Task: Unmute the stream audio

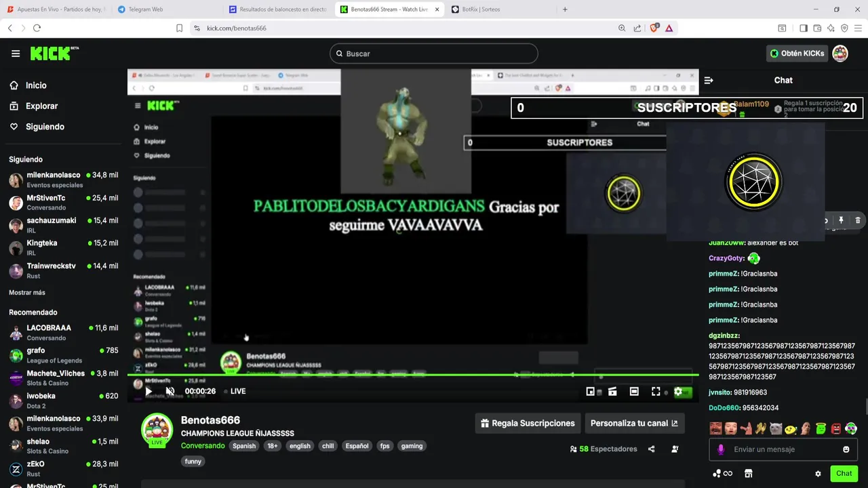Action: (x=170, y=391)
